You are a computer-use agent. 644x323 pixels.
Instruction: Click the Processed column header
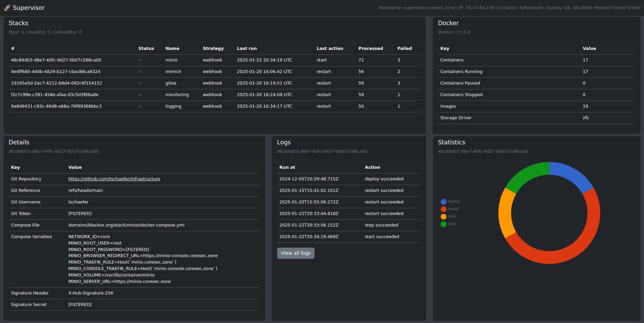(x=371, y=49)
